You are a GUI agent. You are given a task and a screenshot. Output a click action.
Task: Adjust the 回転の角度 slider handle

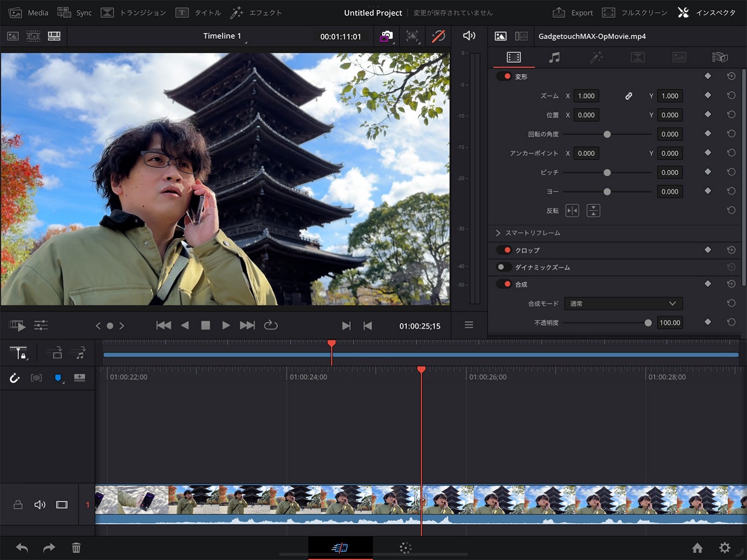click(x=607, y=134)
